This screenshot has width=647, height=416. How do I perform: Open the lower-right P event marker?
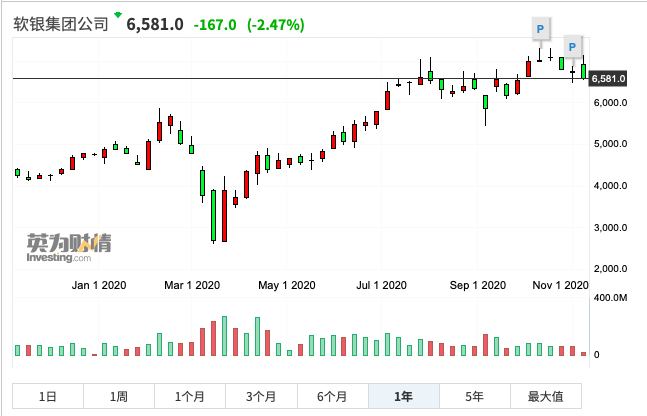coord(572,47)
